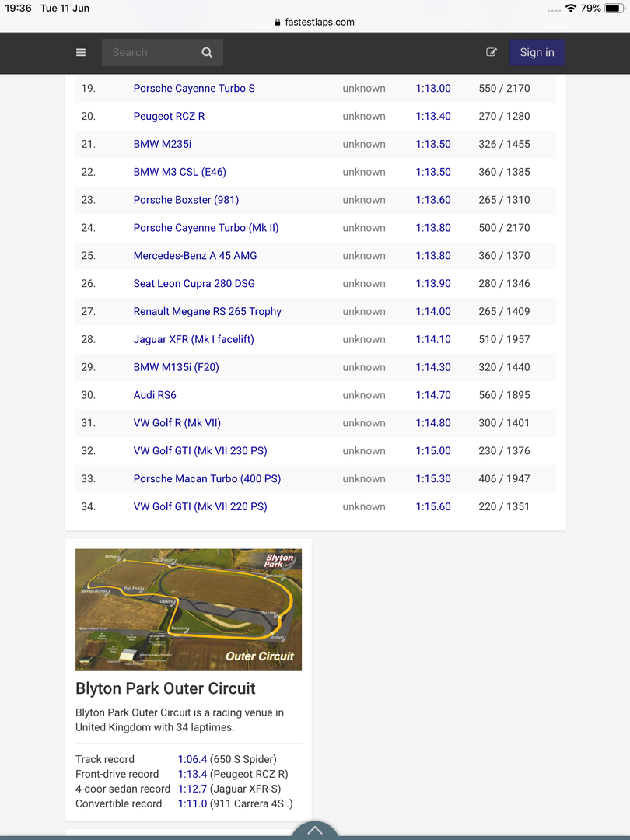630x840 pixels.
Task: Click the 1:15.30 lap time
Action: click(x=433, y=478)
